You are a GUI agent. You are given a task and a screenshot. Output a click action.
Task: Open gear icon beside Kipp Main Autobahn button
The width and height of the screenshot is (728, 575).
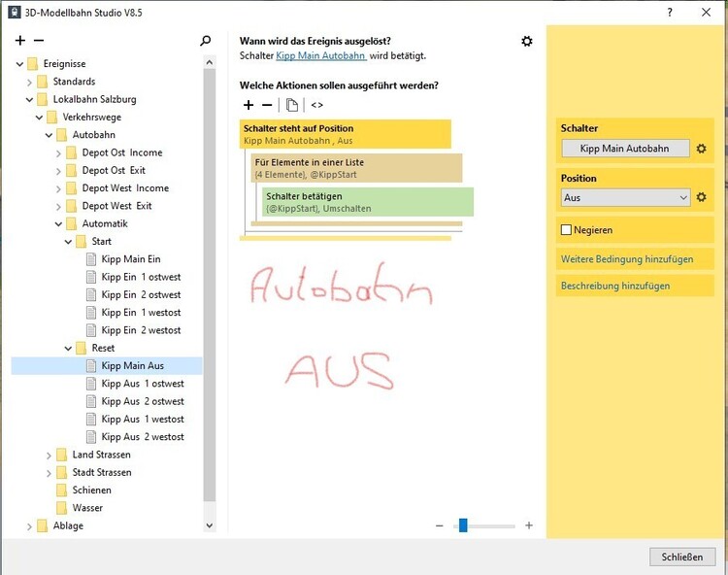(702, 149)
